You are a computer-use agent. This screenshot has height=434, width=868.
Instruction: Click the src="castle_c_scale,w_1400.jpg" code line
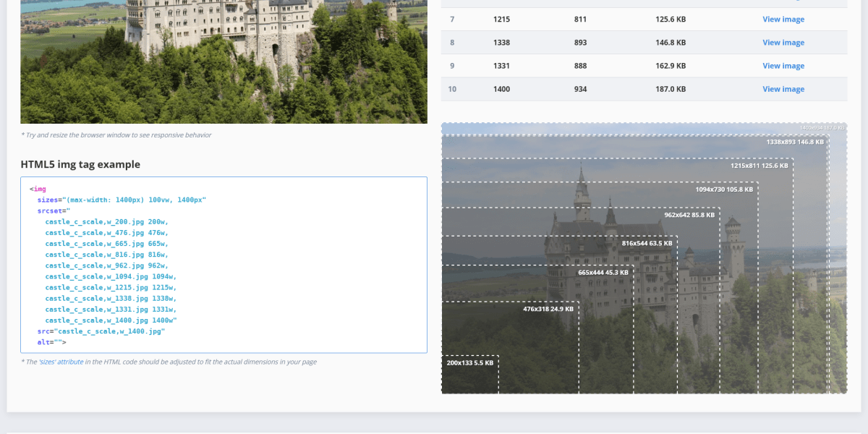(x=101, y=331)
